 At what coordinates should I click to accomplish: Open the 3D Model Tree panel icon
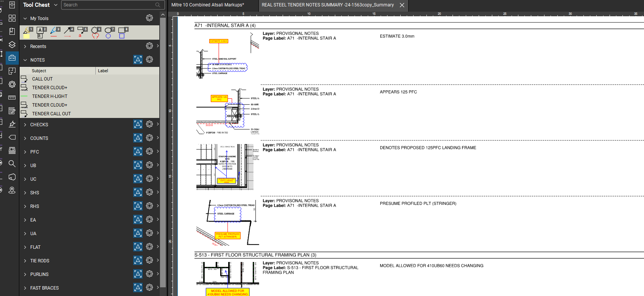pos(12,177)
